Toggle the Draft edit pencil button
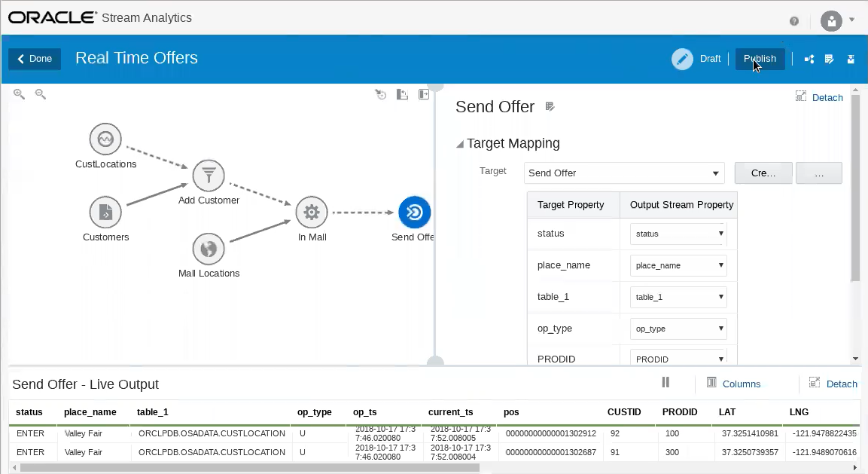868x474 pixels. [682, 59]
